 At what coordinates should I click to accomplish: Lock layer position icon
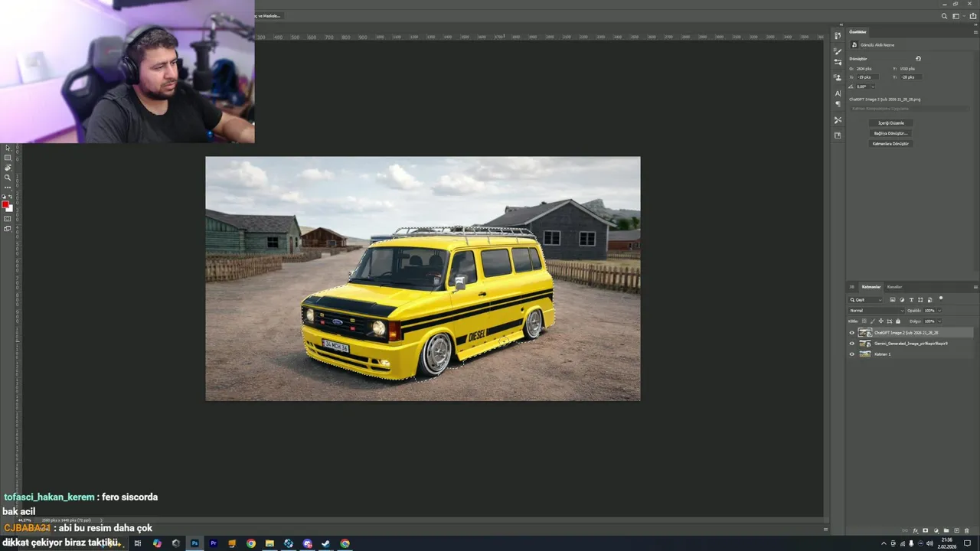pyautogui.click(x=881, y=321)
